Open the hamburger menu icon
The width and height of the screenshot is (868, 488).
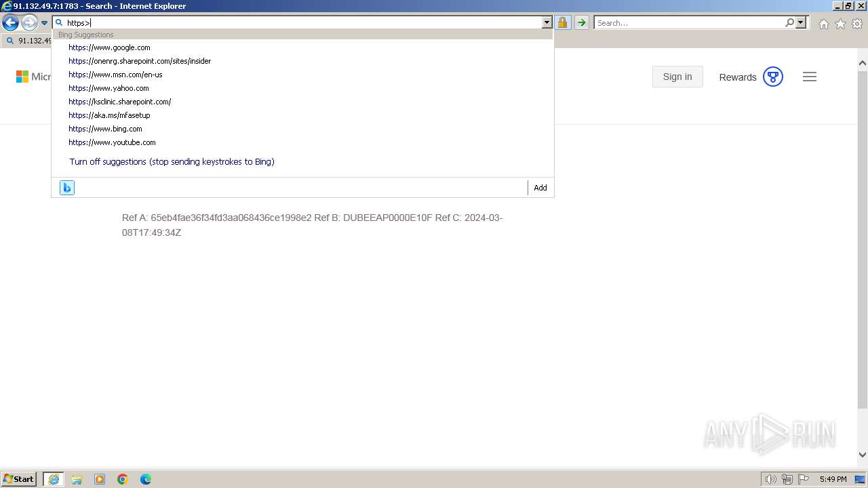click(x=810, y=77)
